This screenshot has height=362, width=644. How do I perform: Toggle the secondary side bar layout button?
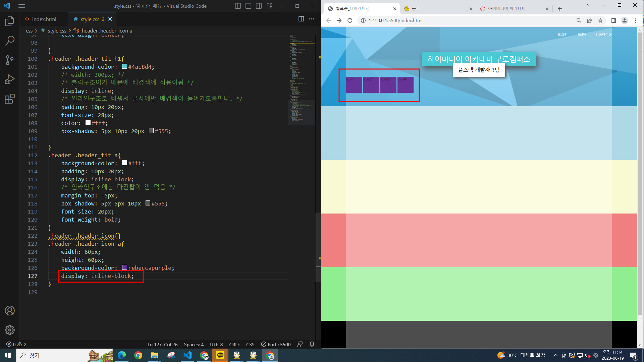pyautogui.click(x=259, y=6)
